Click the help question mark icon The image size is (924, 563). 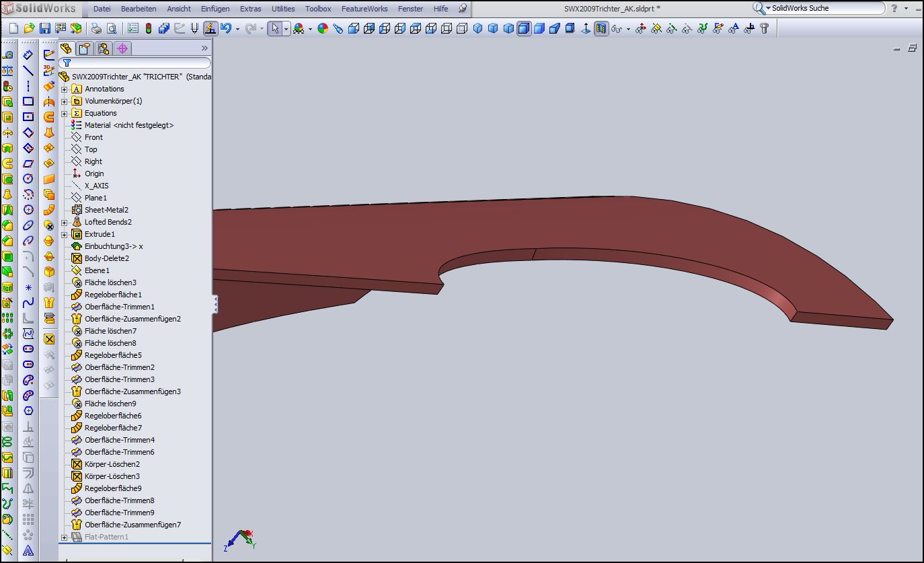pos(894,8)
